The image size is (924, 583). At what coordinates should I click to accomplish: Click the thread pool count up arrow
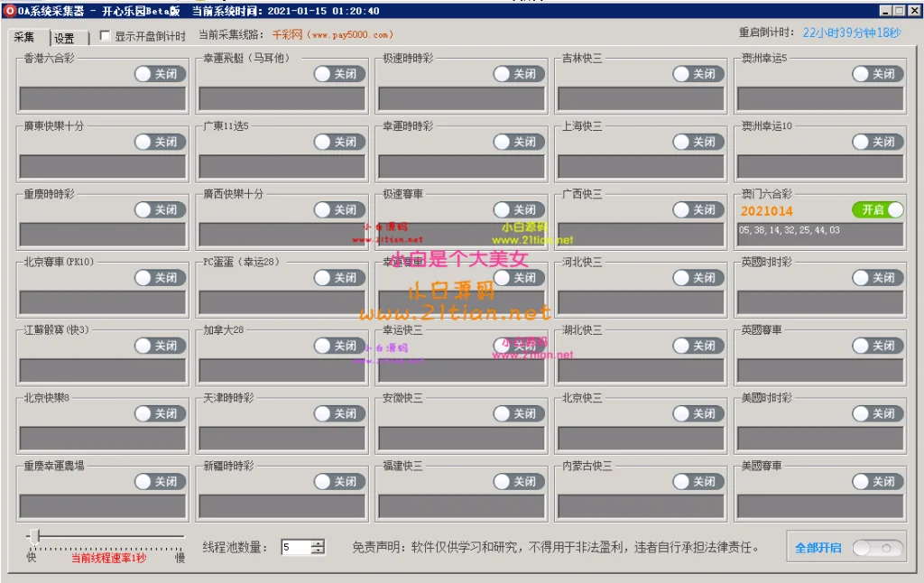point(318,543)
